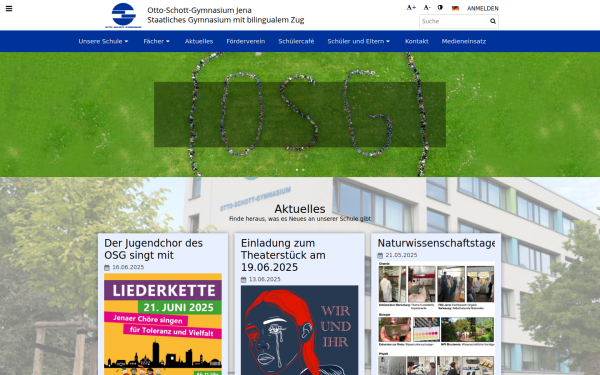Open 'Der Jugendchor des OSG singt mit' article
The height and width of the screenshot is (375, 600).
[153, 249]
